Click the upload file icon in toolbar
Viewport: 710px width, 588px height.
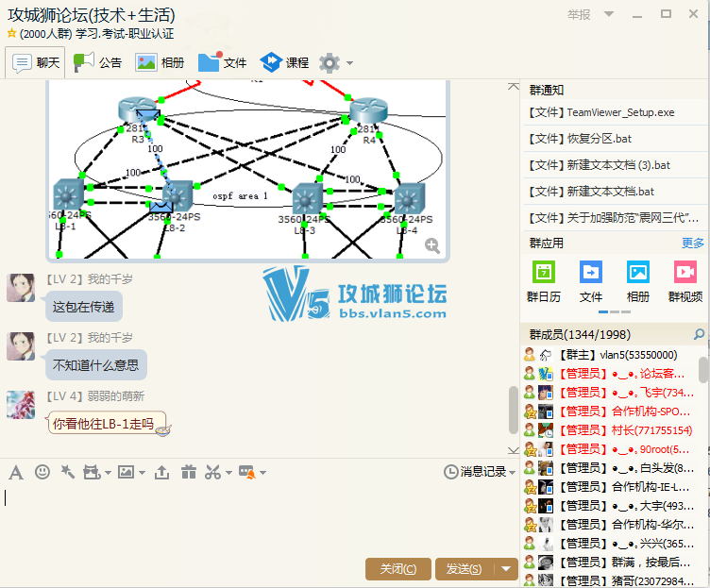click(161, 472)
